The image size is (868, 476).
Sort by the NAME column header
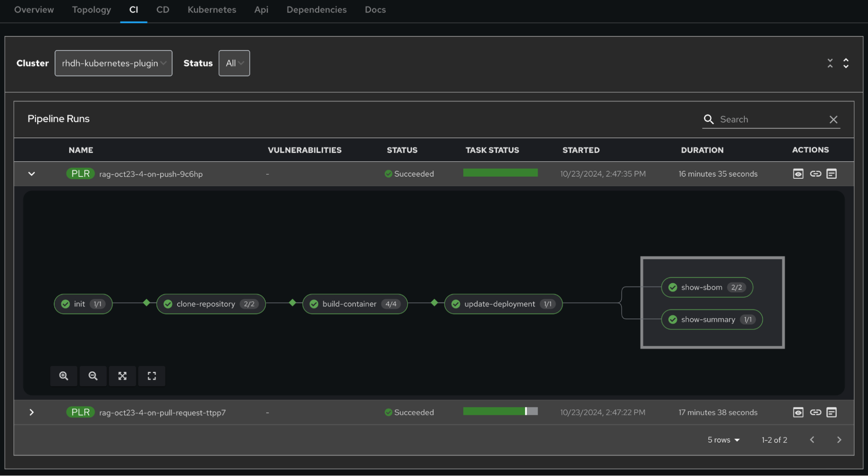81,150
